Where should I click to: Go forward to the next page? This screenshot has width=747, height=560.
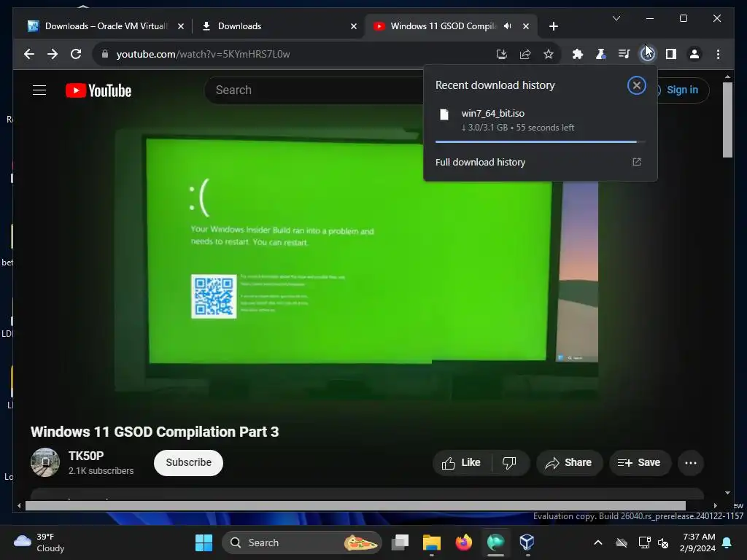click(x=53, y=54)
